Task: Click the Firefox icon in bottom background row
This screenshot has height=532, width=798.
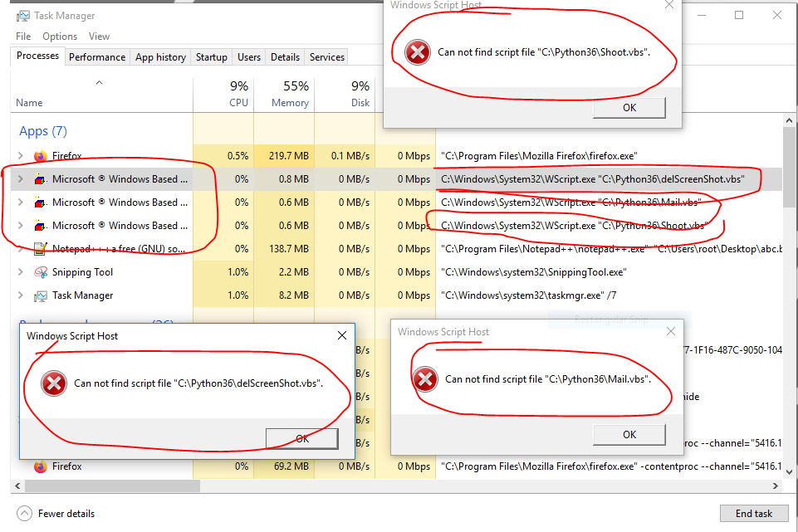Action: coord(40,466)
